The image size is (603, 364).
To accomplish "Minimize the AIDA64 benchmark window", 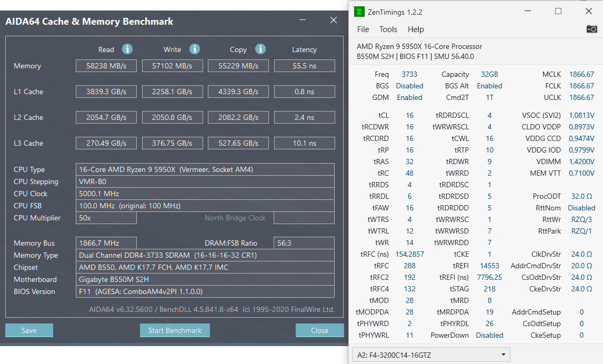I will click(303, 20).
